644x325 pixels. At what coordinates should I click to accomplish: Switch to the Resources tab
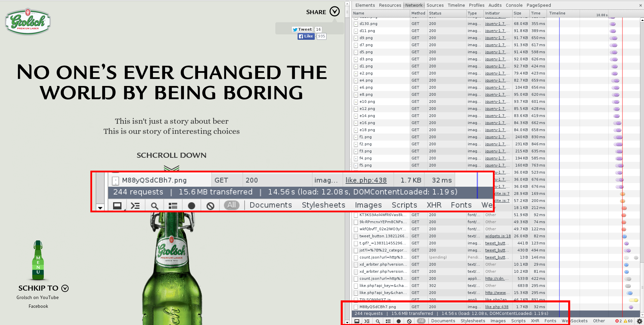pos(390,5)
